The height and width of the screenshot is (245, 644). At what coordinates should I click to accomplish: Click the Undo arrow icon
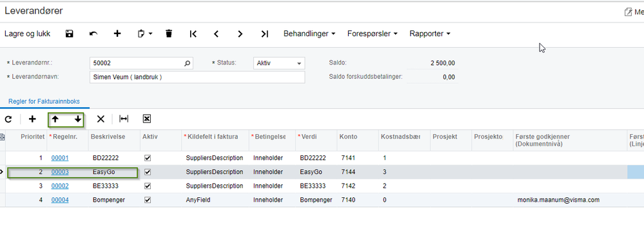(x=93, y=34)
